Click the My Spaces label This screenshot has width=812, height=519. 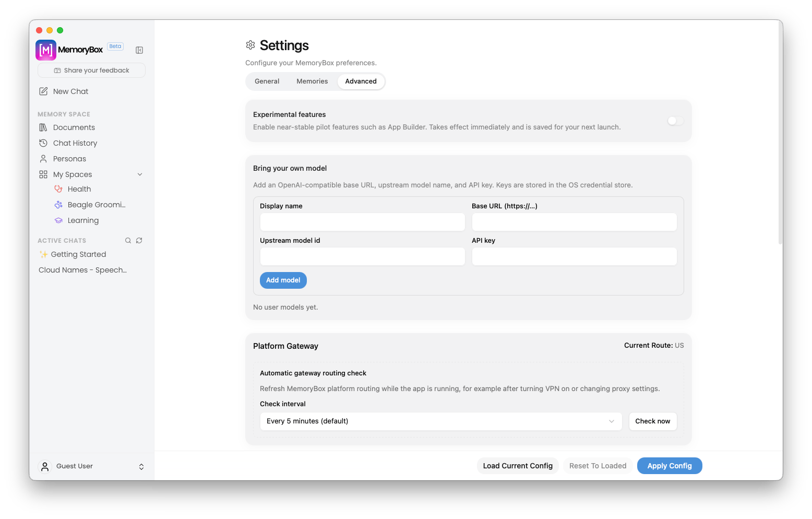[73, 174]
